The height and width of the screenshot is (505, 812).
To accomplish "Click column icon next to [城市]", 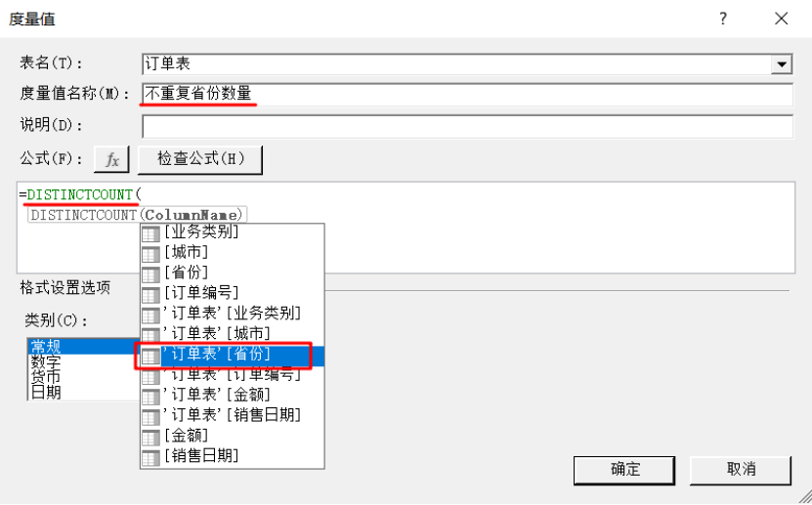I will [150, 254].
